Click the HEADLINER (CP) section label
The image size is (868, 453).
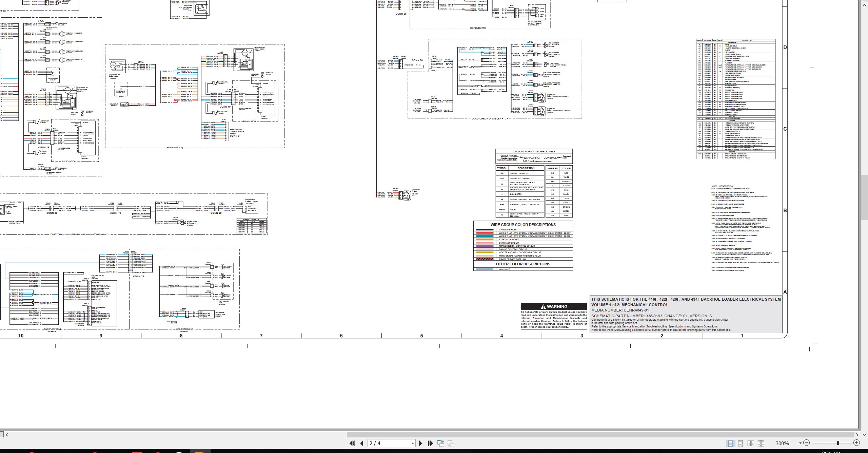pos(175,148)
